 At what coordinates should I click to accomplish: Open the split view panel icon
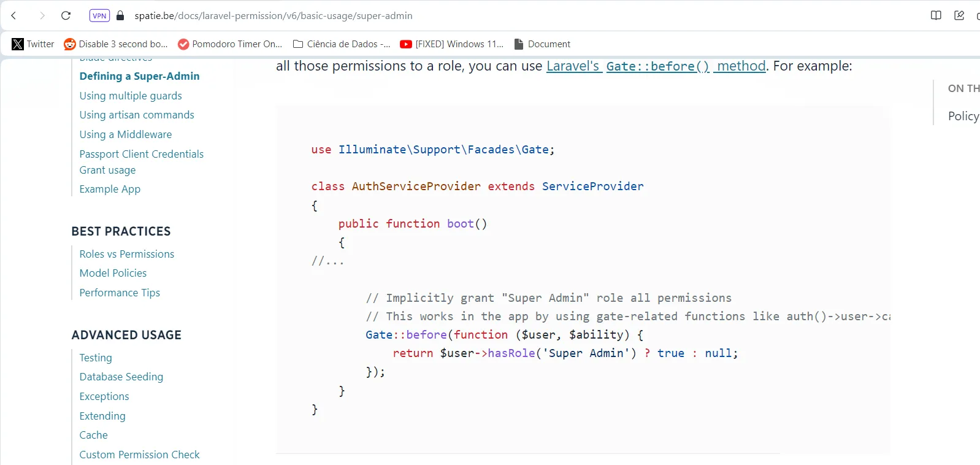click(936, 15)
